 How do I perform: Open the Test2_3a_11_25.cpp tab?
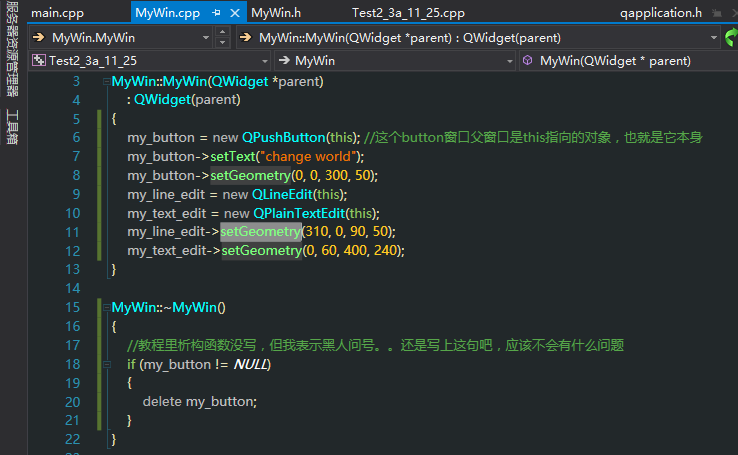click(x=408, y=13)
